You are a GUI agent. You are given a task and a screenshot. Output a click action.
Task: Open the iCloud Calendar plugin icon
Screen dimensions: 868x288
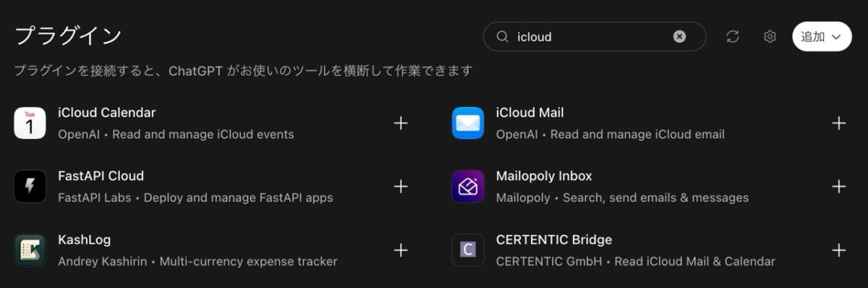click(x=30, y=123)
